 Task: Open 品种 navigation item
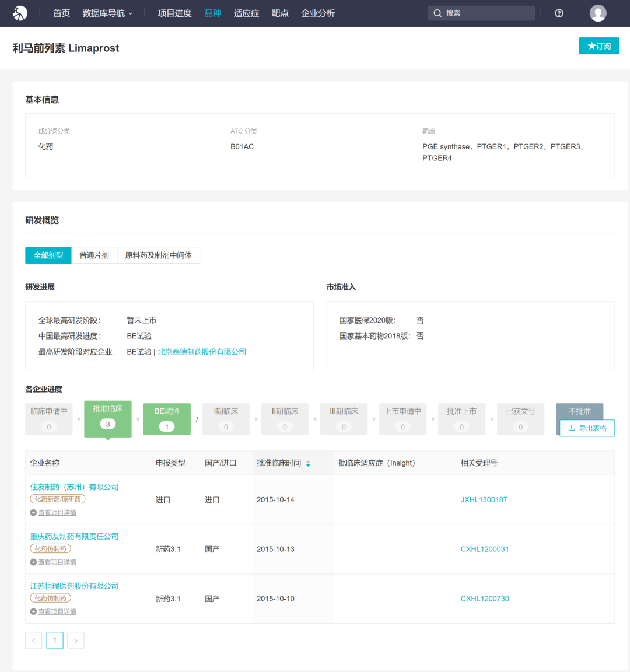click(212, 13)
